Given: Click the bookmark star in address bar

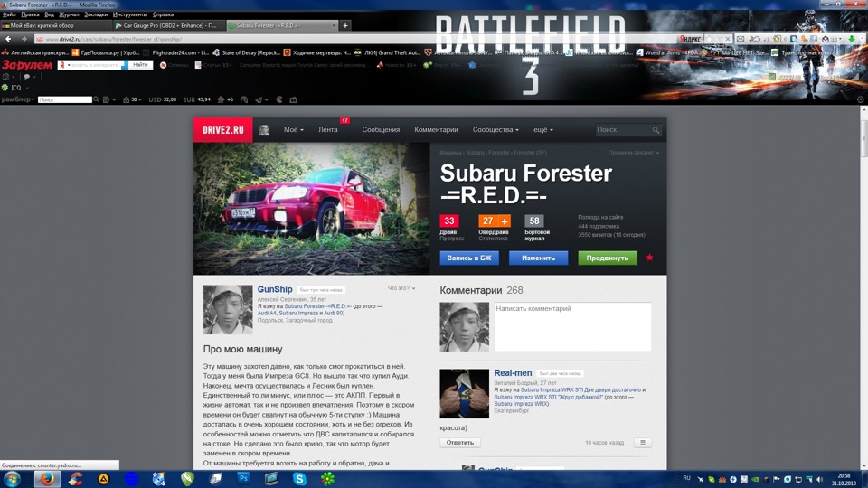Looking at the screenshot, I should (709, 39).
